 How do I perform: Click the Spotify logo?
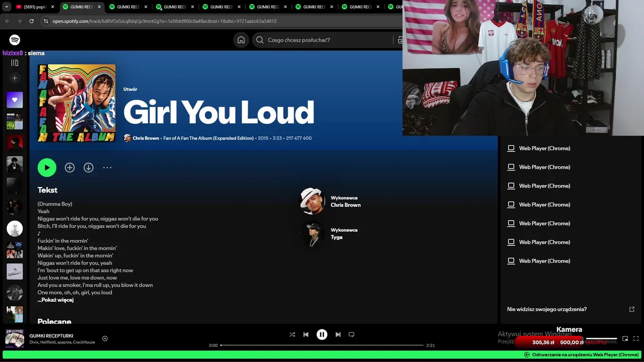(x=15, y=40)
